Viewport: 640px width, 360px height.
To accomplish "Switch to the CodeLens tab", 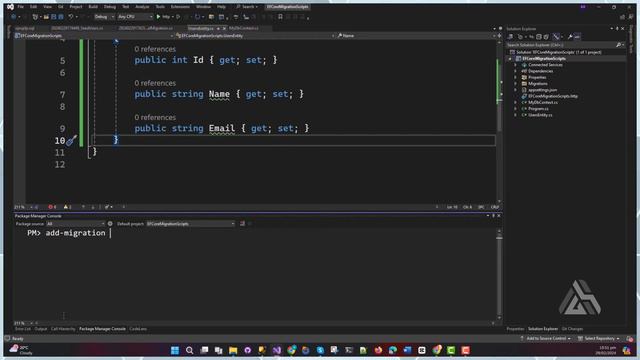I will tap(138, 329).
